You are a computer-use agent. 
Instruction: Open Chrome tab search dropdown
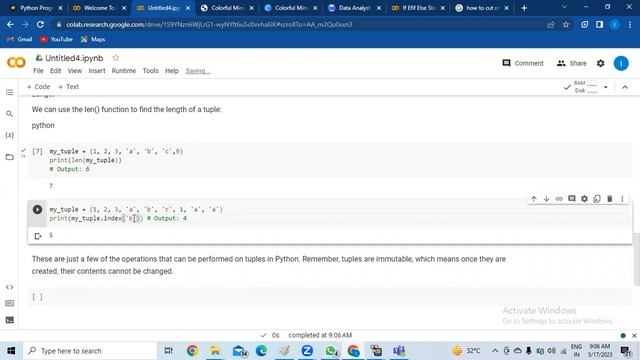click(x=564, y=7)
